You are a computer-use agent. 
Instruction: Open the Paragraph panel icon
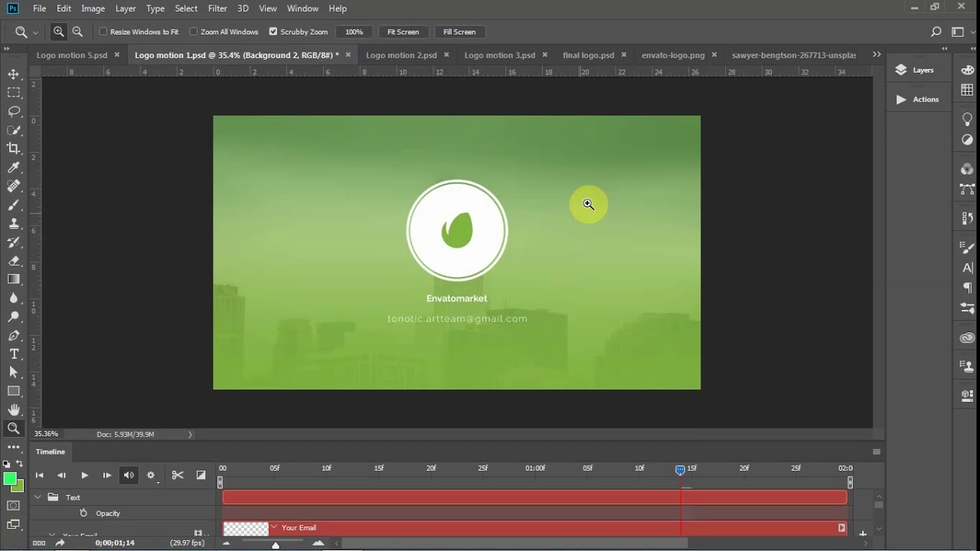click(x=967, y=288)
